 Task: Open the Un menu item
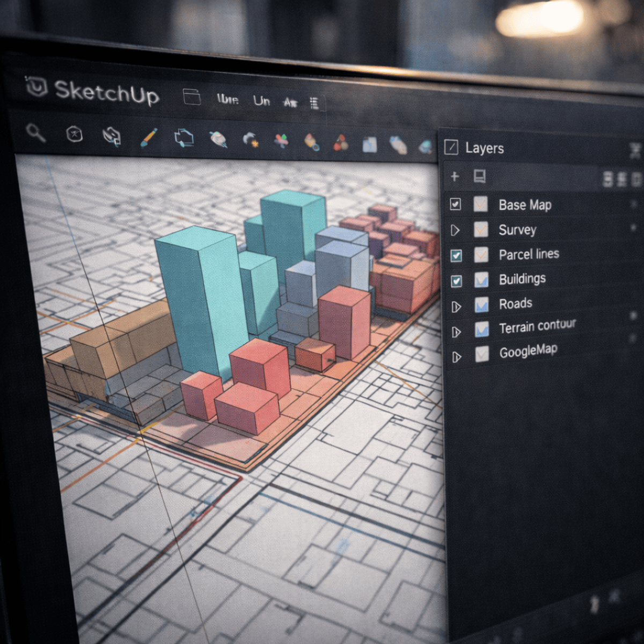(x=261, y=101)
